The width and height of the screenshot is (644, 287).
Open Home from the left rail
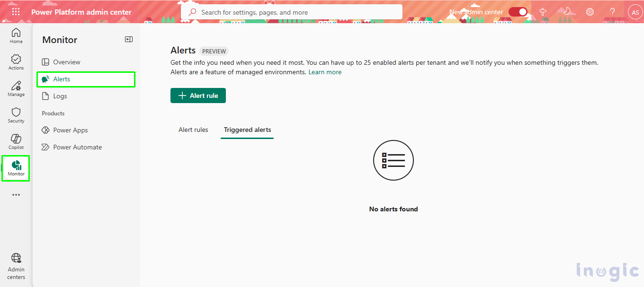coord(16,35)
